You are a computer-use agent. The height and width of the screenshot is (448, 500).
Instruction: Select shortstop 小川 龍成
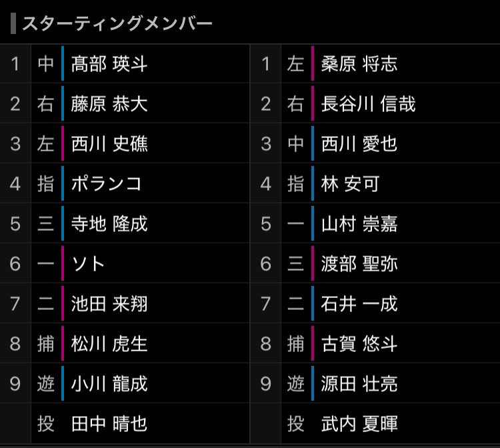109,384
